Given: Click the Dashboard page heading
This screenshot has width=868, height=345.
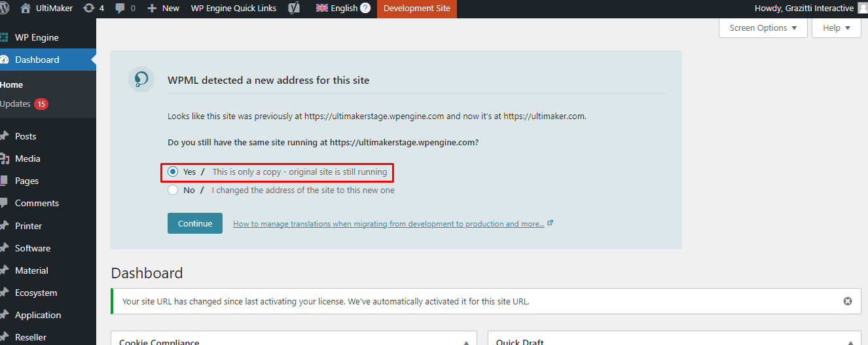Looking at the screenshot, I should tap(147, 273).
